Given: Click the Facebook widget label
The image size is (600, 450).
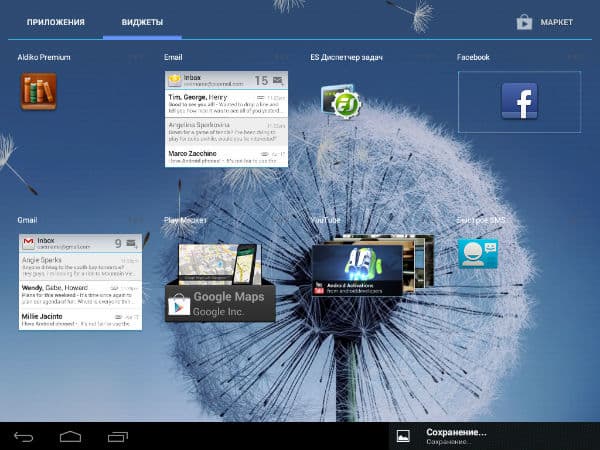Looking at the screenshot, I should coord(473,57).
